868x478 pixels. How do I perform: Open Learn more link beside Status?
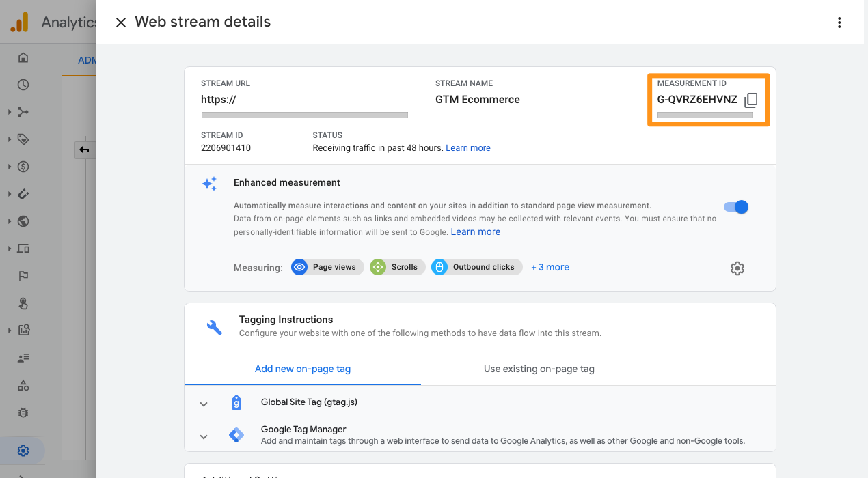point(468,147)
